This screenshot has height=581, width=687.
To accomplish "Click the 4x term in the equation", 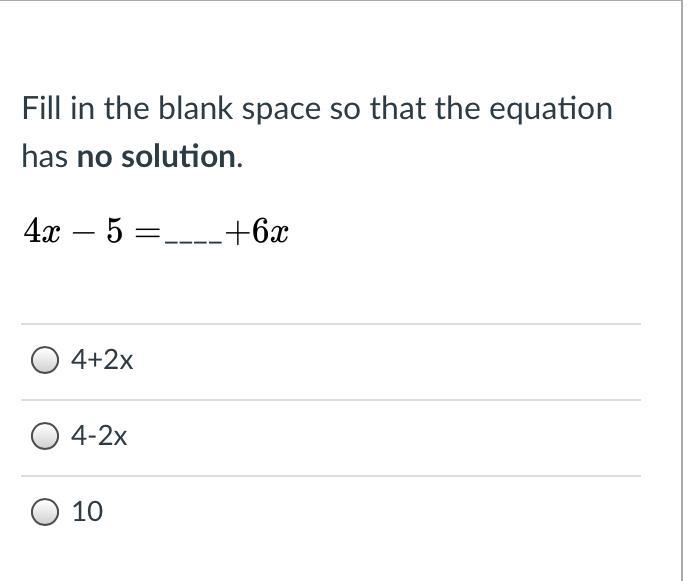I will (x=42, y=231).
